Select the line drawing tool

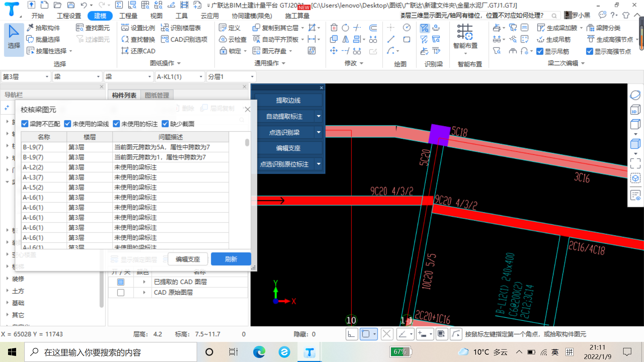[390, 39]
